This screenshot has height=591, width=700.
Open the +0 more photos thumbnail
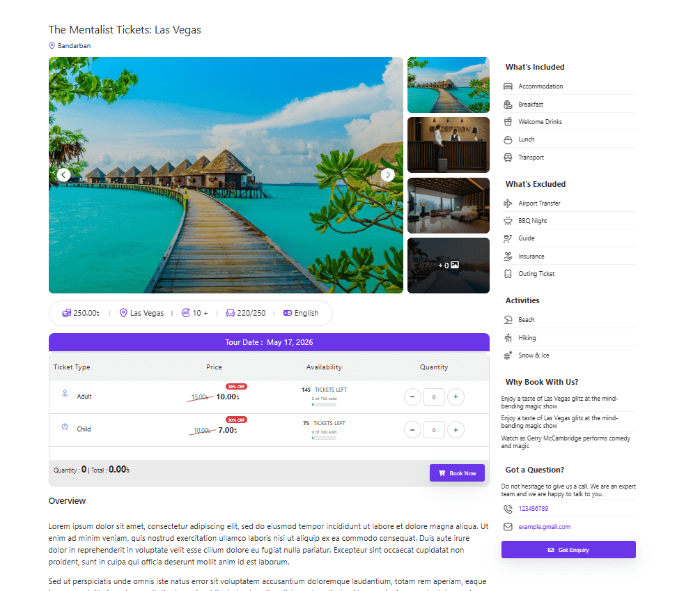(x=448, y=266)
